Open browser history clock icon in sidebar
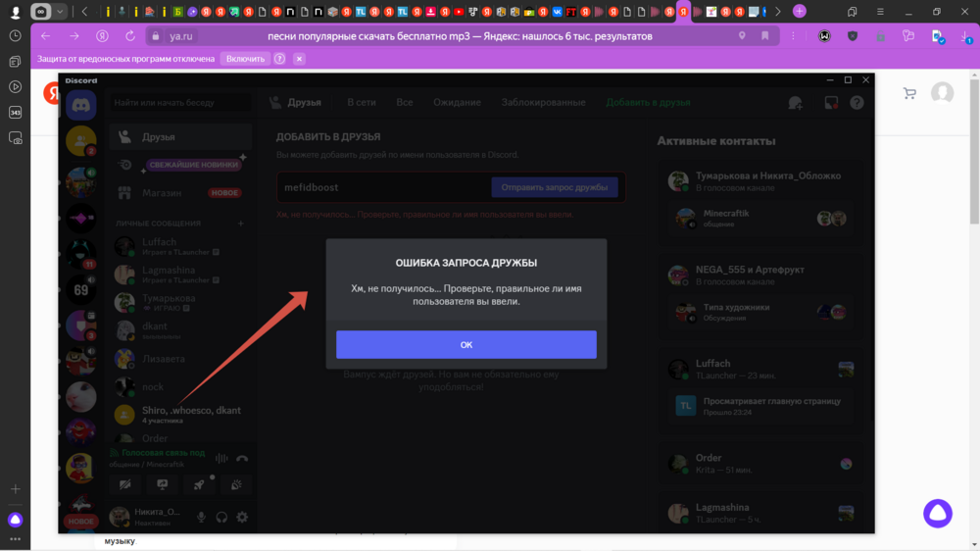 coord(16,36)
